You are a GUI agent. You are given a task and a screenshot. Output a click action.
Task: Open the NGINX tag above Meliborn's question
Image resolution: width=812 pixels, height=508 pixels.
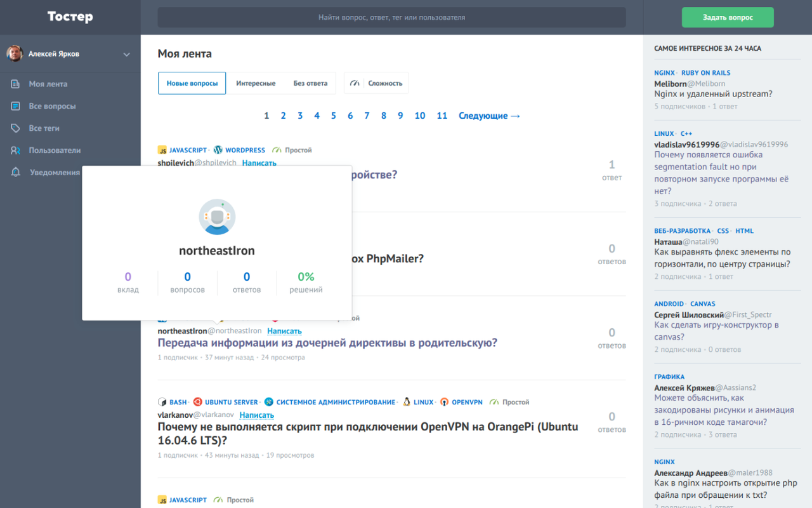tap(664, 73)
